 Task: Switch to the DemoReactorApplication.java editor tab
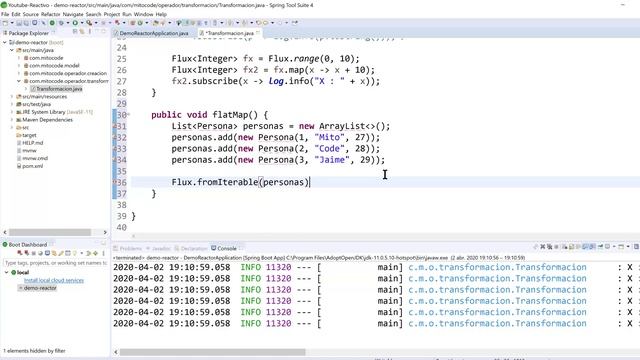point(153,33)
